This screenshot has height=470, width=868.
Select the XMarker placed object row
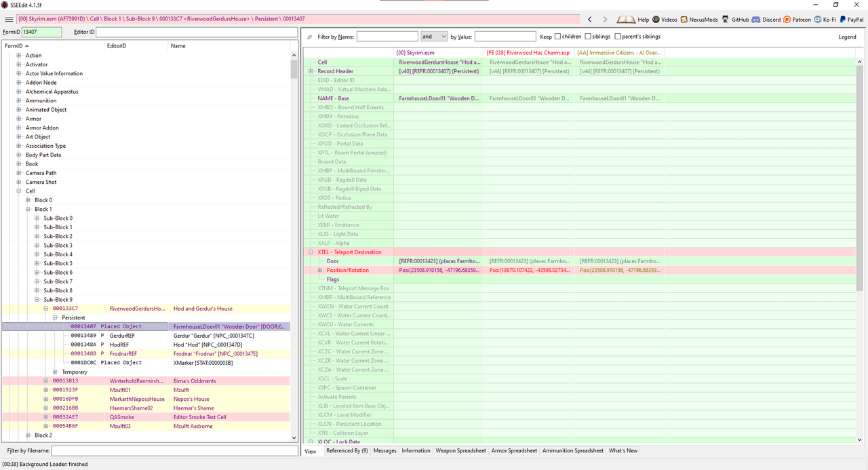[x=146, y=363]
